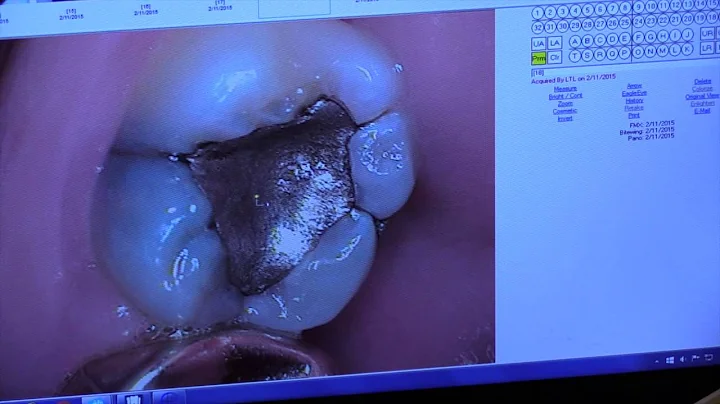The image size is (720, 404).
Task: Select tooth number 26 in the chart
Action: tap(613, 23)
